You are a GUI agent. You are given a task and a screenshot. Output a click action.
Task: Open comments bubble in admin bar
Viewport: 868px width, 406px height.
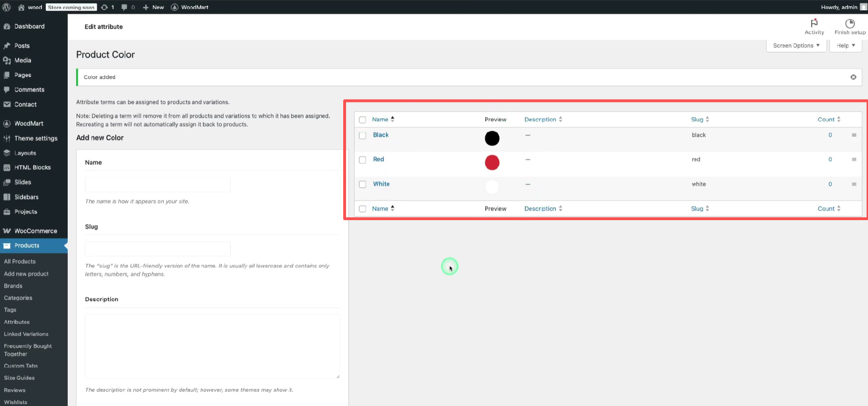click(x=128, y=7)
